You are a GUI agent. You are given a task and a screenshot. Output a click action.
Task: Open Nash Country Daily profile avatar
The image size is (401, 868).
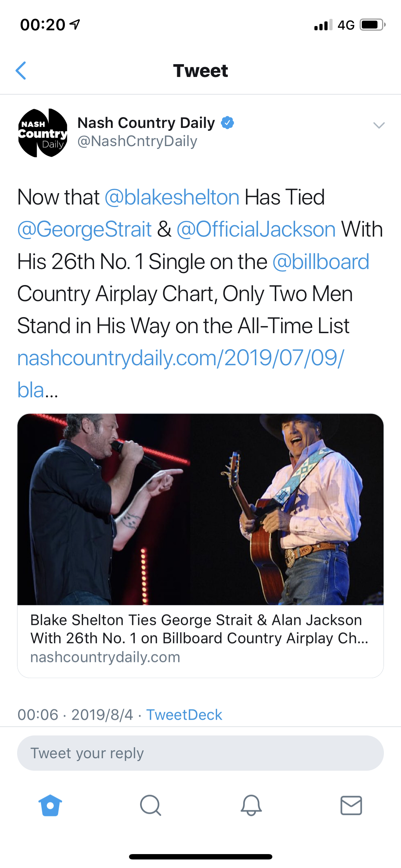click(43, 133)
